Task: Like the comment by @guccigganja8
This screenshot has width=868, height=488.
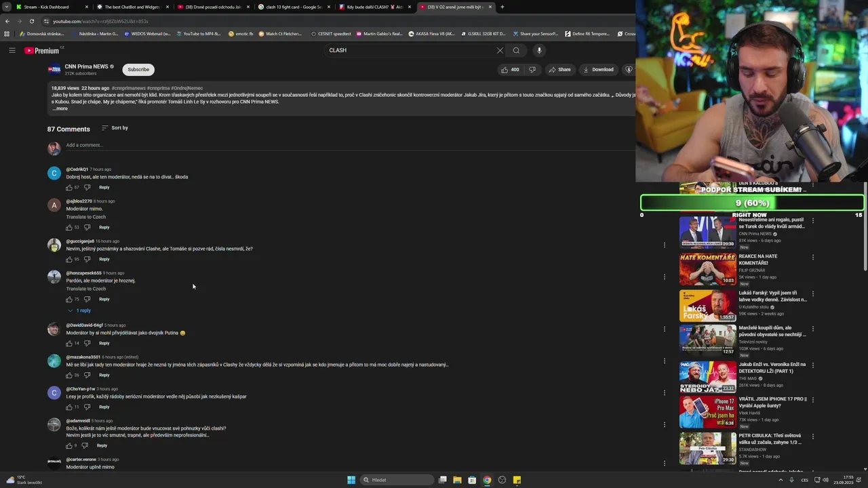Action: (x=69, y=259)
